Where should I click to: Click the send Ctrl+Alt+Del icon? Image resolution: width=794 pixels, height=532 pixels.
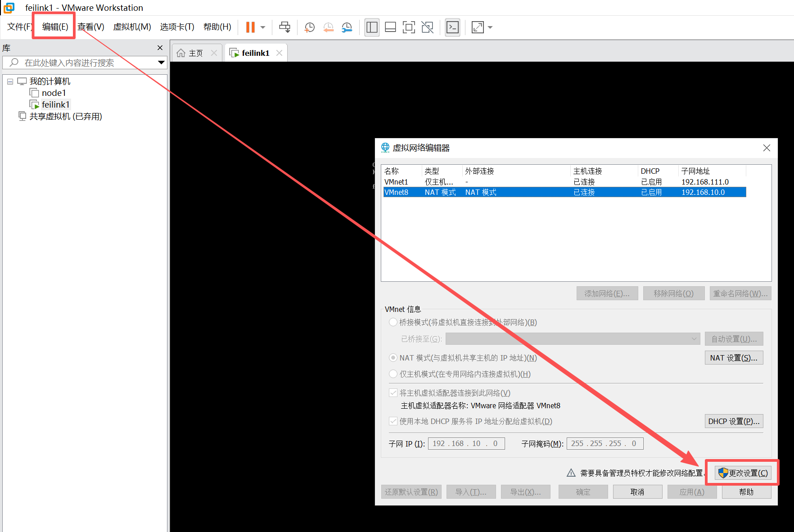(x=284, y=27)
